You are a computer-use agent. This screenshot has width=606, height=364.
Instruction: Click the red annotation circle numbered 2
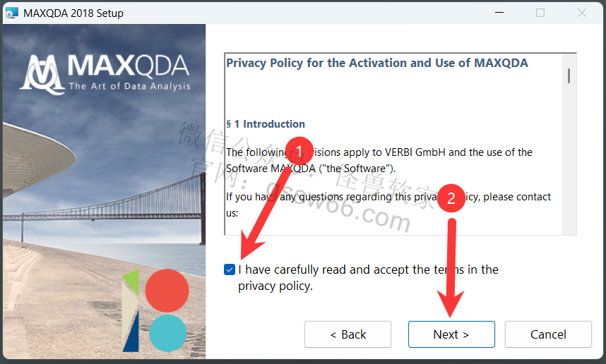click(x=451, y=198)
